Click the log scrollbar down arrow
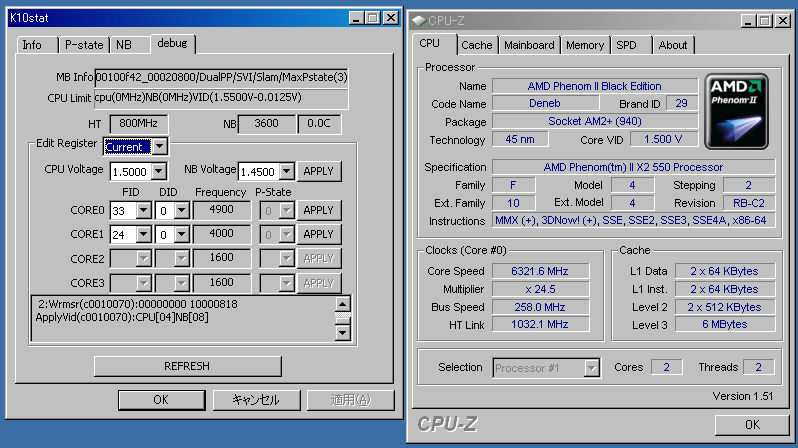This screenshot has height=448, width=798. tap(343, 333)
